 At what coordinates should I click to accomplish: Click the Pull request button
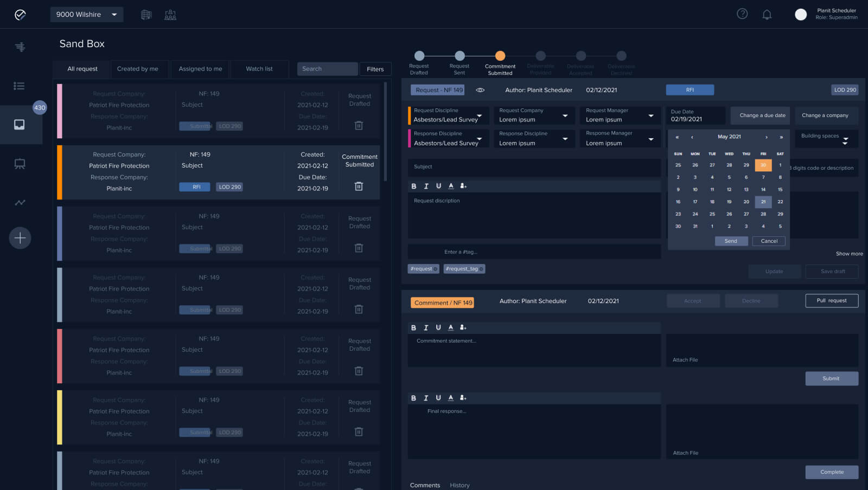pyautogui.click(x=831, y=301)
